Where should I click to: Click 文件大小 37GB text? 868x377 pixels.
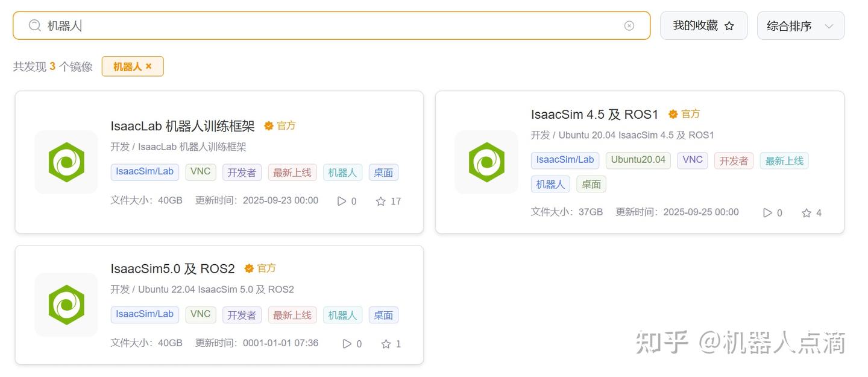[x=567, y=212]
